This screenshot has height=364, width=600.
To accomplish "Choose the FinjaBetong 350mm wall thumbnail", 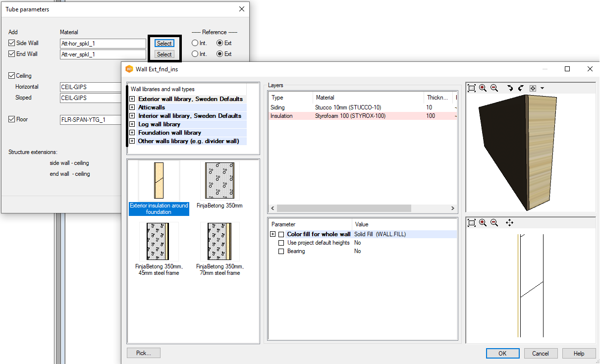I will tap(219, 182).
